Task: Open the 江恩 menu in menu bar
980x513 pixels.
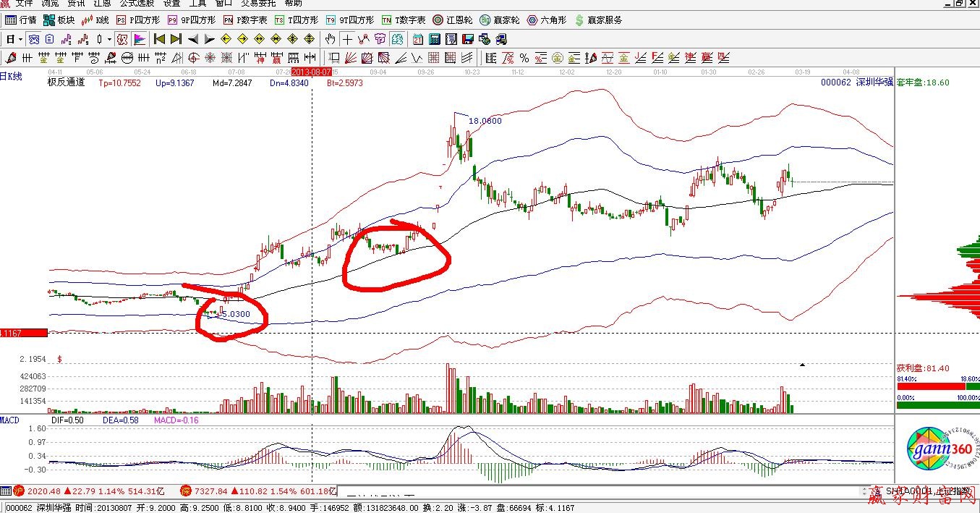Action: point(102,4)
